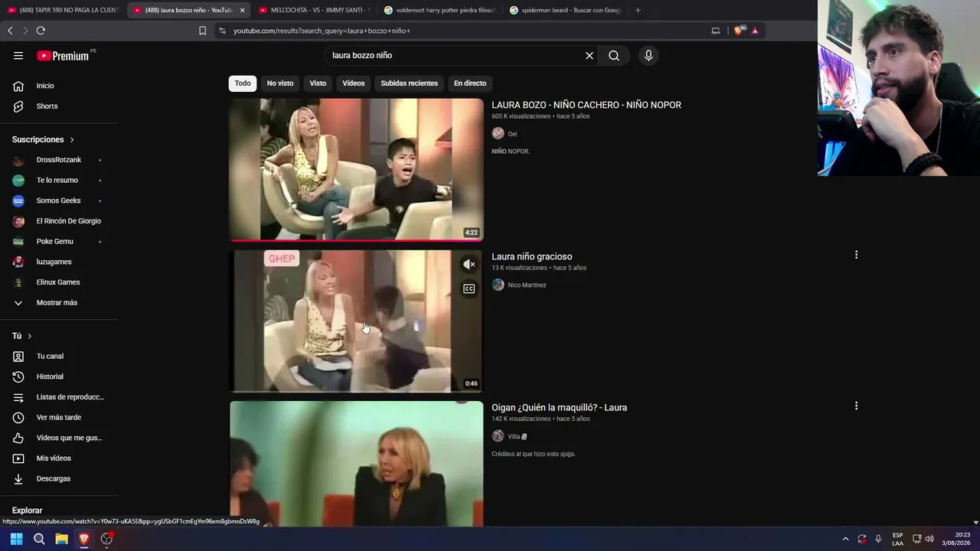The image size is (980, 551).
Task: Open Windows taskbar search
Action: pos(39,539)
